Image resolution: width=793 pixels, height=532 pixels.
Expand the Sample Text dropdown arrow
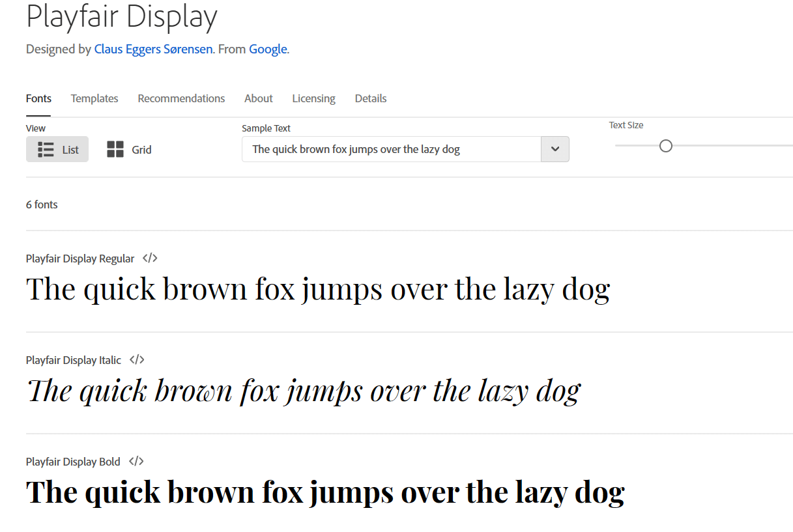tap(555, 149)
